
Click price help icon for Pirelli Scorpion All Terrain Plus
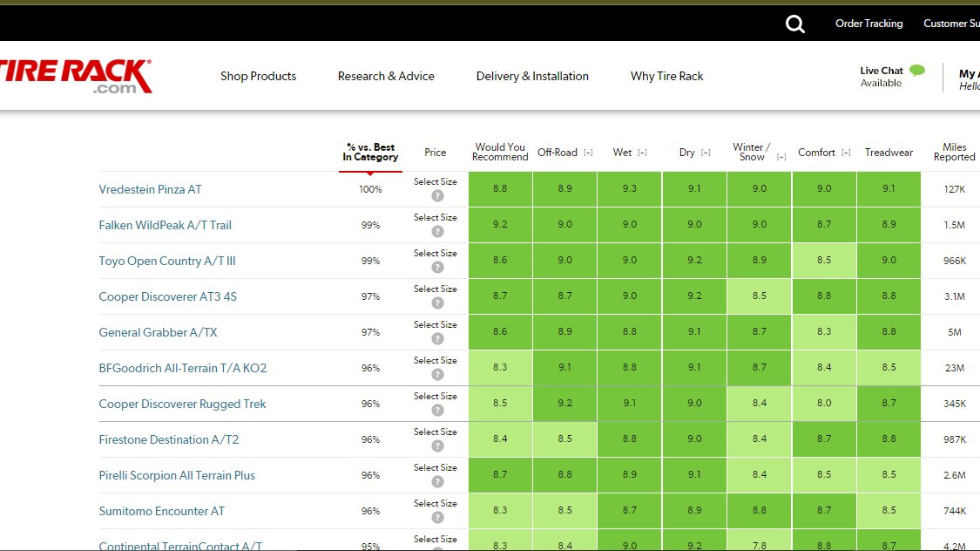tap(437, 481)
